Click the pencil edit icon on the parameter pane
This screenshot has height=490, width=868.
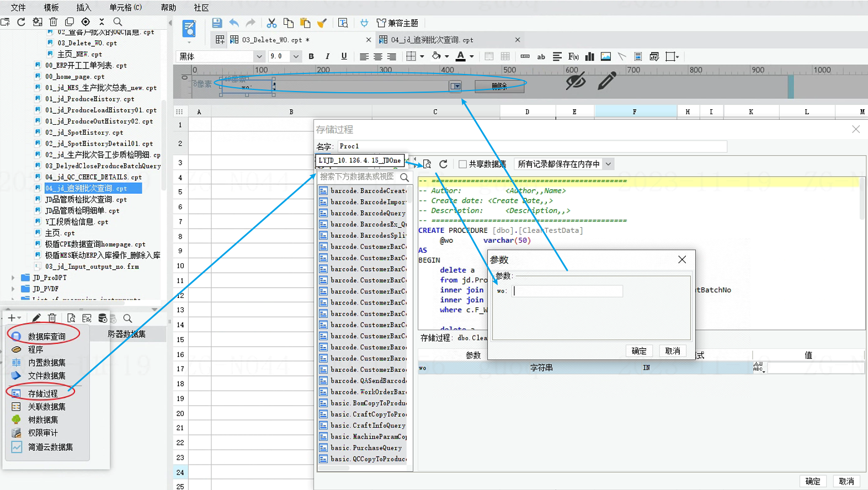606,81
